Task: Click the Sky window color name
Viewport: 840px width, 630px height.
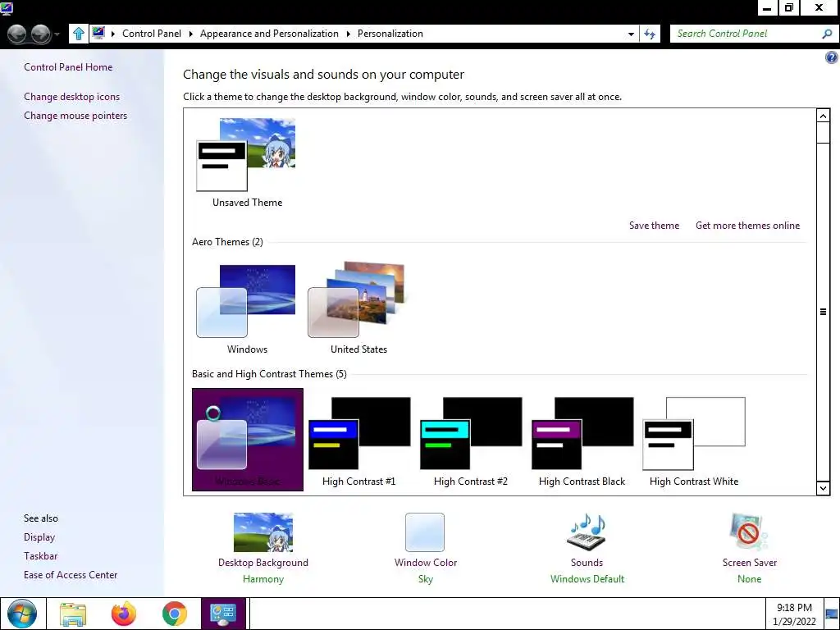Action: (426, 579)
